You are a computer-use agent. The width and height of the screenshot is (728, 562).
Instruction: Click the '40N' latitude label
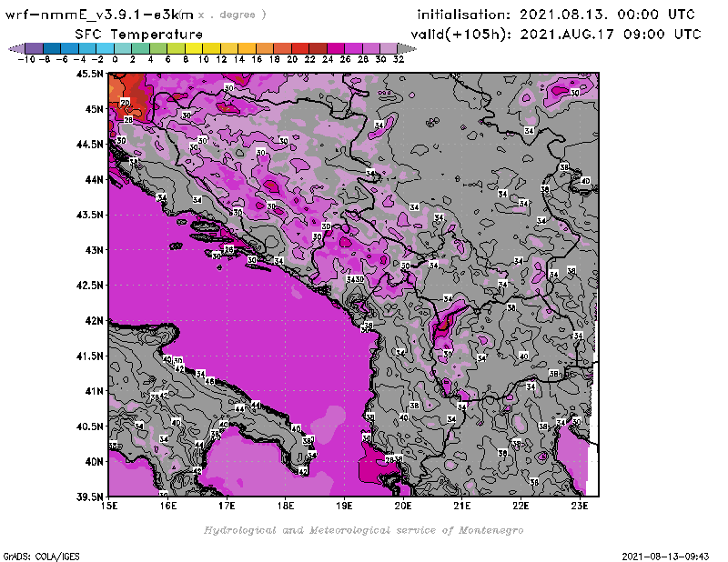click(x=94, y=462)
